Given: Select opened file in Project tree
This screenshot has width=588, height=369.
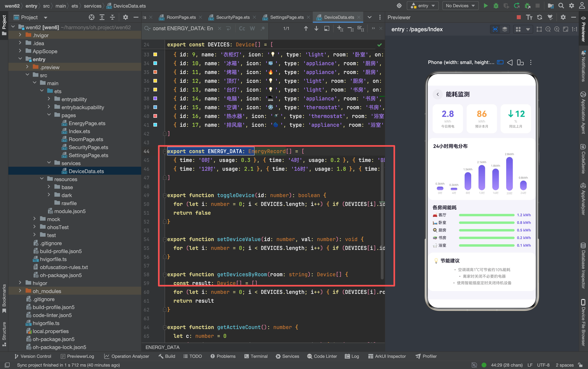Looking at the screenshot, I should (x=91, y=17).
